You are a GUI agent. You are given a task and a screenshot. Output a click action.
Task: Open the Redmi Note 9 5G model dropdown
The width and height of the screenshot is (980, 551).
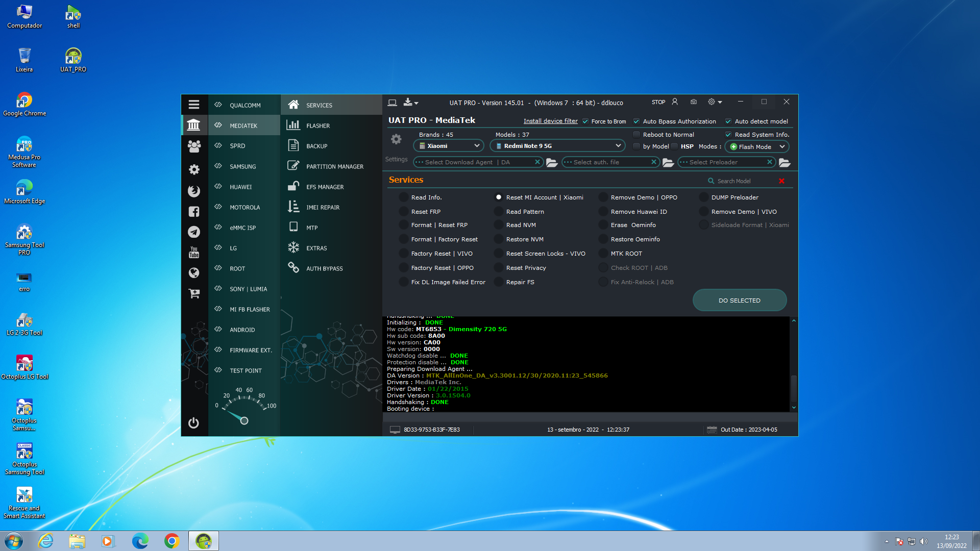557,146
